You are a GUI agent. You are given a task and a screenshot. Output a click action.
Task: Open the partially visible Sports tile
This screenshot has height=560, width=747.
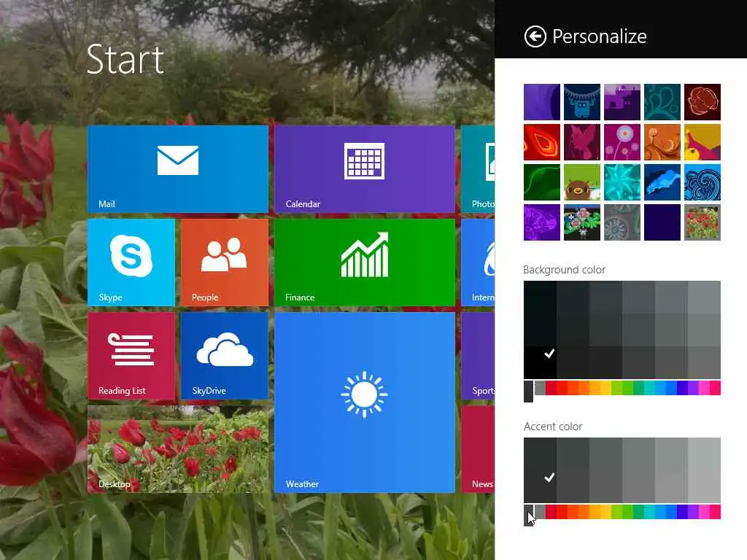(x=478, y=356)
